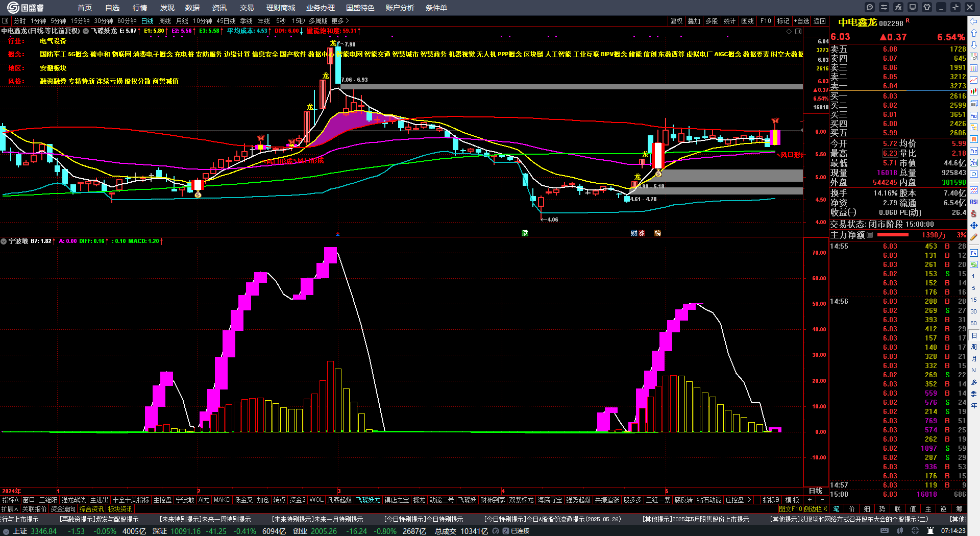Click the keyboard icon in status bar
Image resolution: width=980 pixels, height=536 pixels.
884,531
